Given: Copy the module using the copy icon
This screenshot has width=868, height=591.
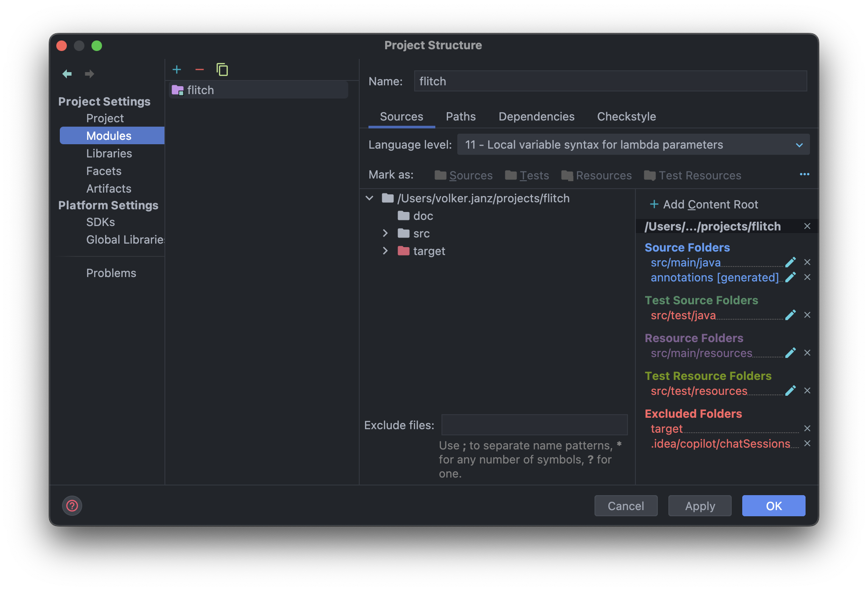Looking at the screenshot, I should [x=222, y=69].
